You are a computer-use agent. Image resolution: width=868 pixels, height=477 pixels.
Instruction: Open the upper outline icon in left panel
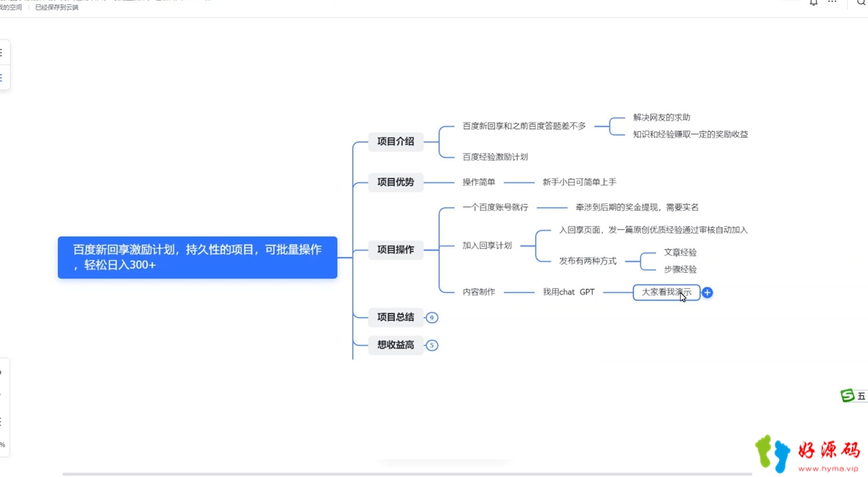point(2,53)
